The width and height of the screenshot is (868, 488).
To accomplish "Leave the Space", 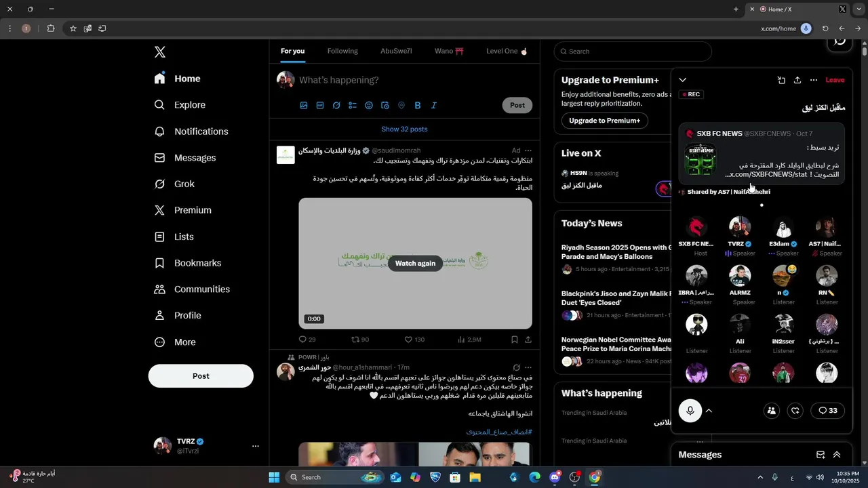I will pos(835,80).
